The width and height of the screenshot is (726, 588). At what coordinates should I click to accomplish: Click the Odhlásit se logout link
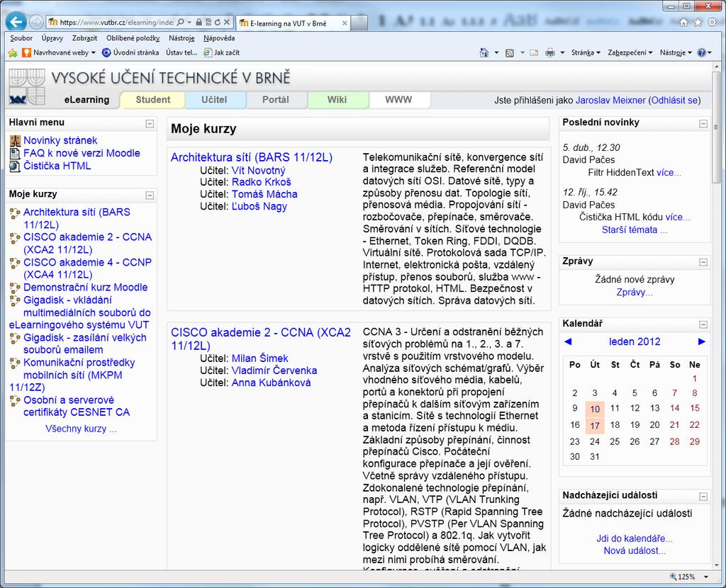point(675,101)
